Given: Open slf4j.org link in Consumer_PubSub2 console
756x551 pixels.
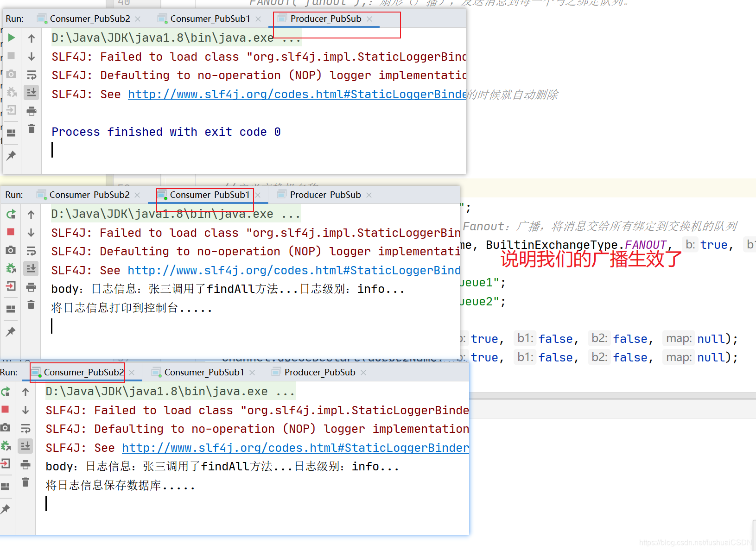Looking at the screenshot, I should click(296, 448).
